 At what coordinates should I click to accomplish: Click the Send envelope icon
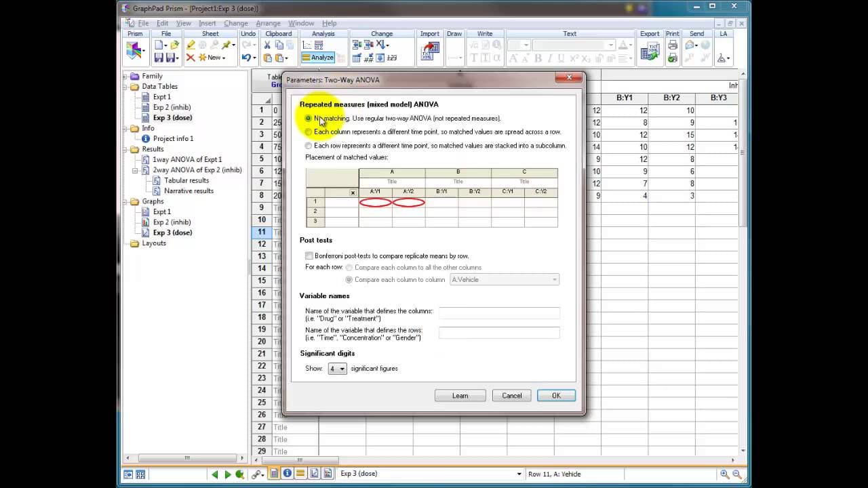pyautogui.click(x=690, y=45)
